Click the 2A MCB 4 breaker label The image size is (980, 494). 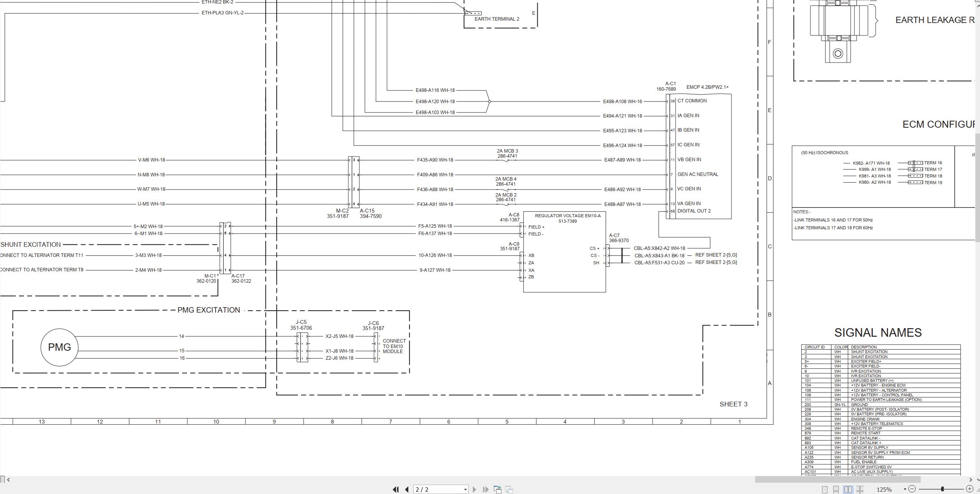(x=506, y=179)
